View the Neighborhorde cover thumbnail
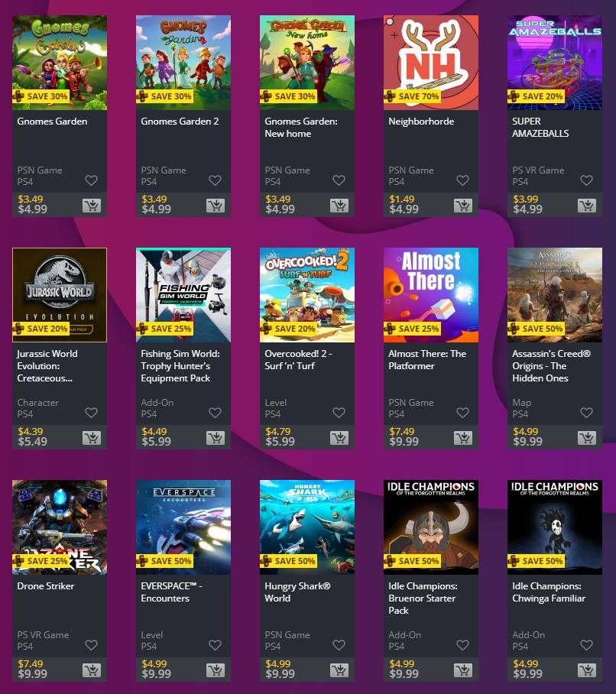The height and width of the screenshot is (694, 616). click(x=431, y=63)
